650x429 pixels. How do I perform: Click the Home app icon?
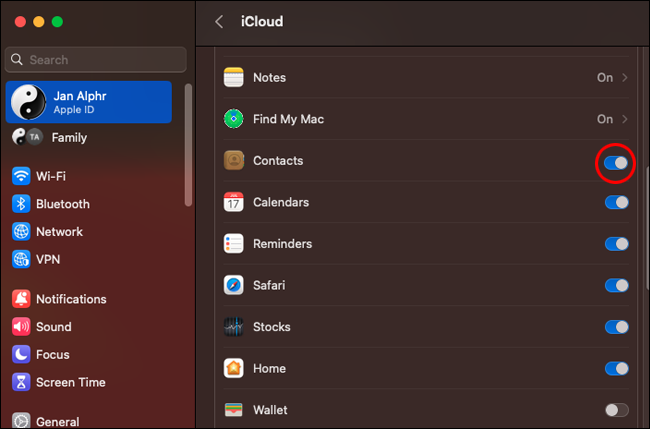coord(233,368)
